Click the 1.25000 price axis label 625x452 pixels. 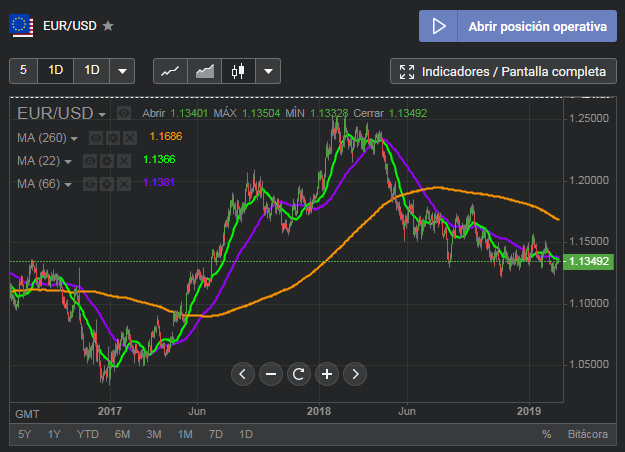tap(589, 118)
